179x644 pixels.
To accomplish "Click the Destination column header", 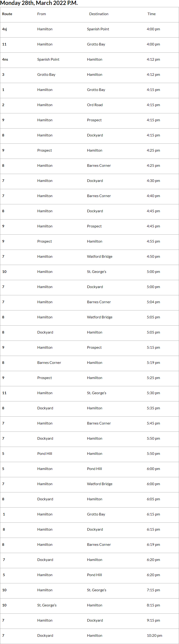I will tap(99, 14).
